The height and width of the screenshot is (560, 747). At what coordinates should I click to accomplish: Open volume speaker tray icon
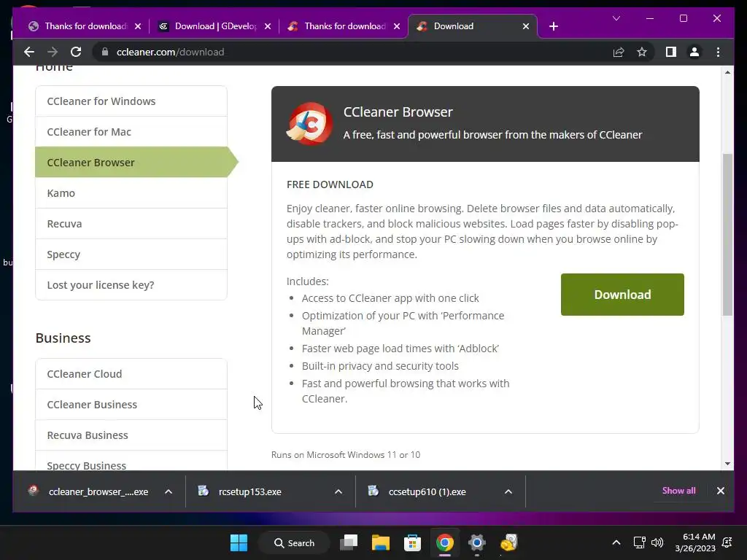[x=657, y=542]
